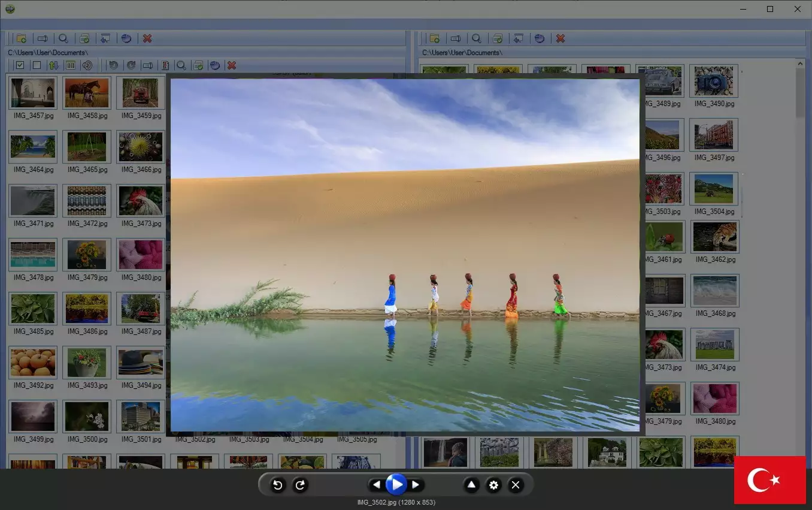
Task: Rotate the previewed image counterclockwise
Action: [277, 485]
